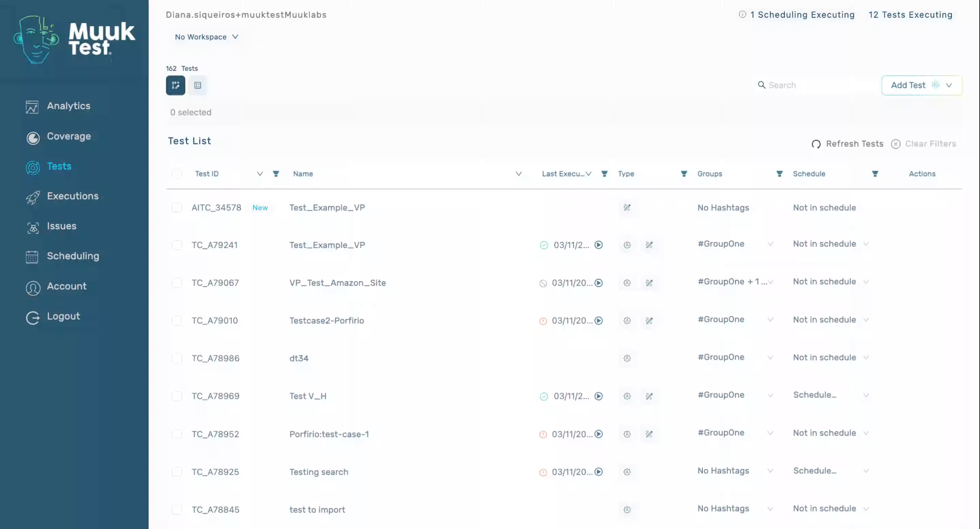
Task: Open the Analytics section from the sidebar
Action: coord(58,106)
